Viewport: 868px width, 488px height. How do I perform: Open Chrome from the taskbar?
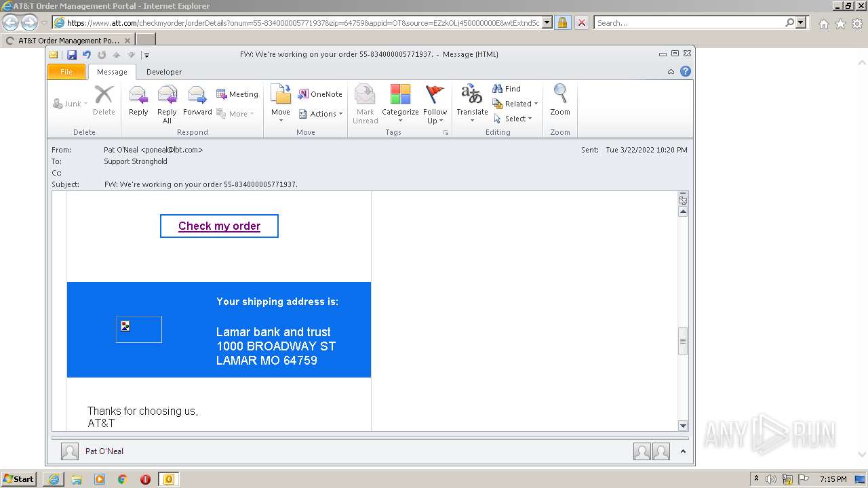122,479
